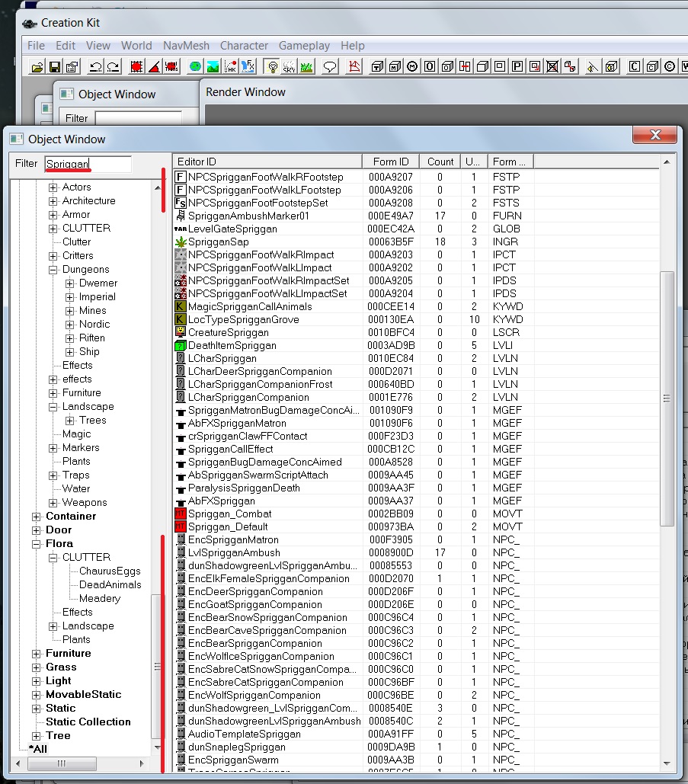The image size is (688, 784).
Task: Click the crossed-out box toolbar icon
Action: [552, 66]
